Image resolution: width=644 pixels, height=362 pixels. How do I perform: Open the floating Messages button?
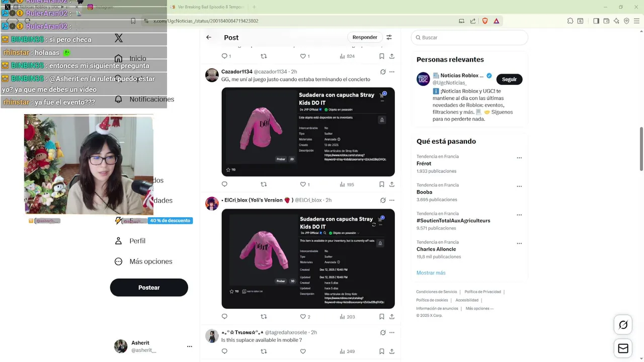pos(623,348)
